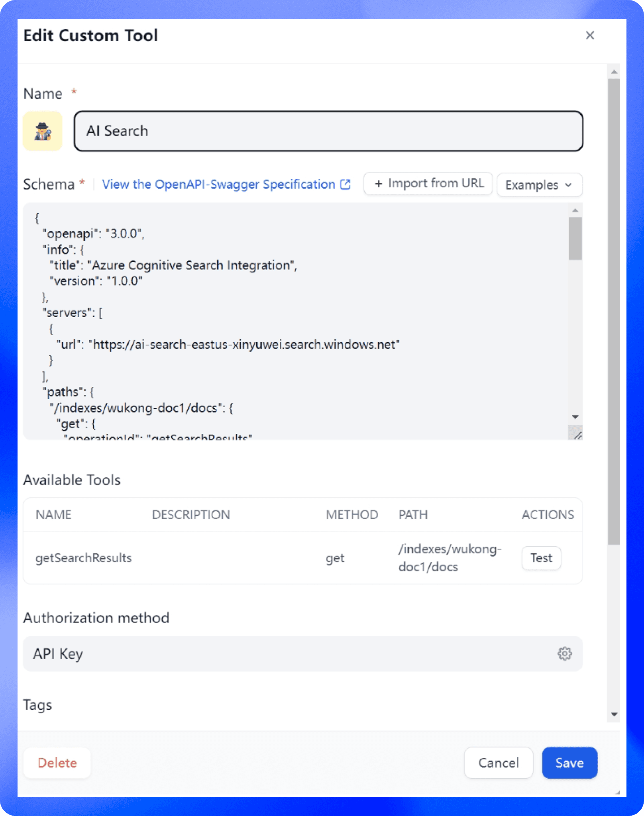This screenshot has width=644, height=816.
Task: Cancel editing the custom tool
Action: pos(498,763)
